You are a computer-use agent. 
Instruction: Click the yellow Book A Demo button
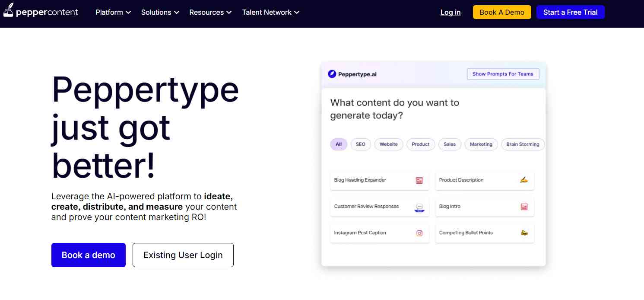(502, 12)
